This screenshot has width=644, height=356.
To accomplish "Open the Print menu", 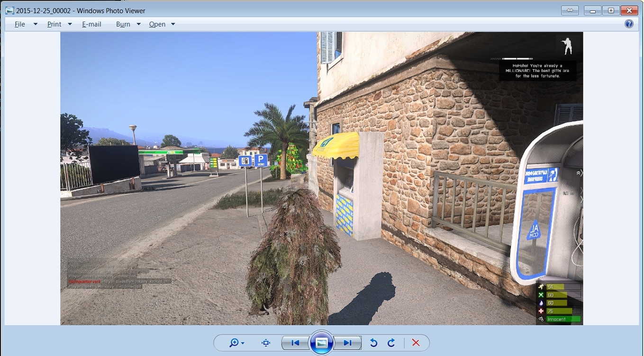I will point(59,24).
